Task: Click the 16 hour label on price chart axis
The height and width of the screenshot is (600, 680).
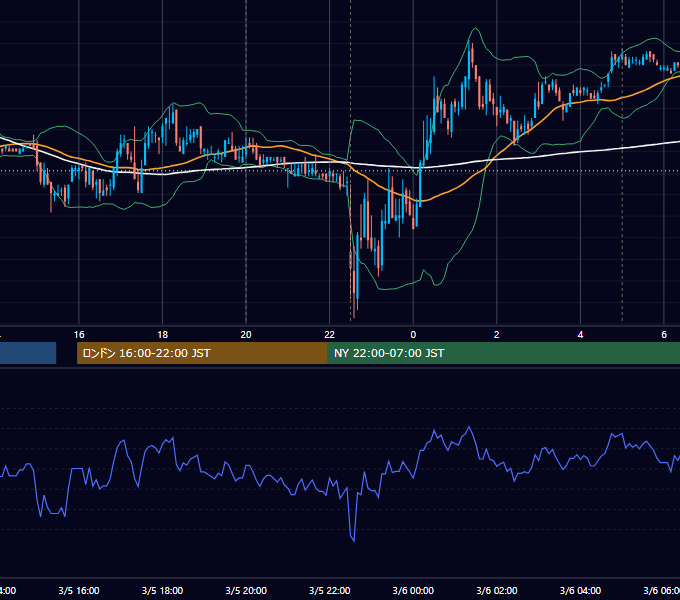Action: pyautogui.click(x=79, y=335)
